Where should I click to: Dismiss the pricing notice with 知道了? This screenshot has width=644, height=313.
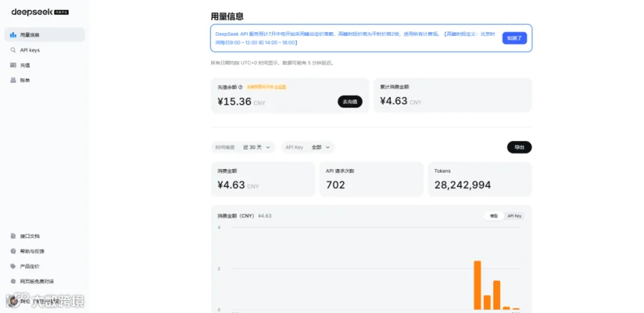[514, 38]
